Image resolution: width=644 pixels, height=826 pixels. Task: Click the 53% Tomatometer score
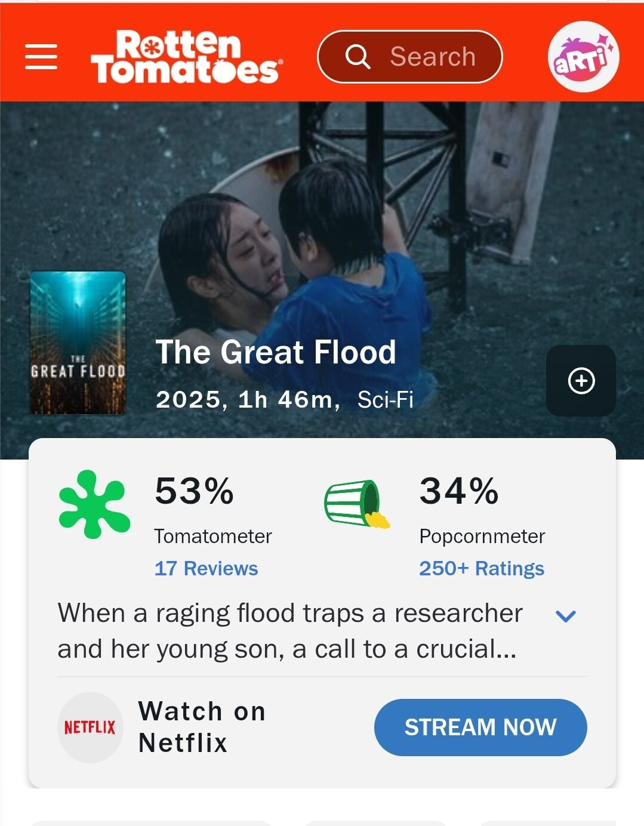coord(194,491)
